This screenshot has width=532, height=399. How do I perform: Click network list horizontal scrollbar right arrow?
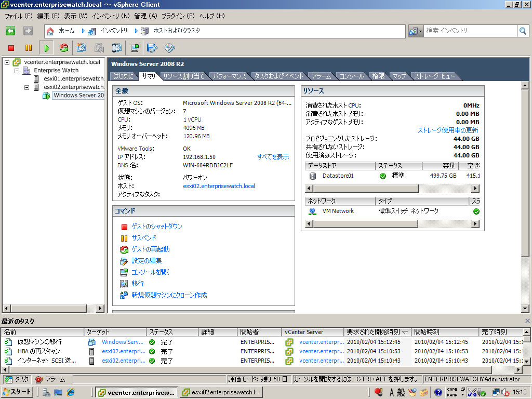coord(476,223)
